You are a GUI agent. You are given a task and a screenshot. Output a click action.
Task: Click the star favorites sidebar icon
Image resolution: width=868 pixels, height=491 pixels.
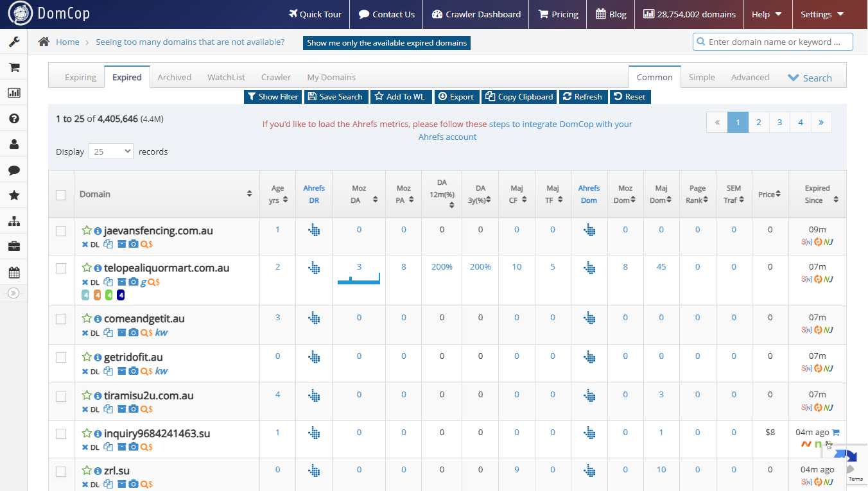pos(13,195)
